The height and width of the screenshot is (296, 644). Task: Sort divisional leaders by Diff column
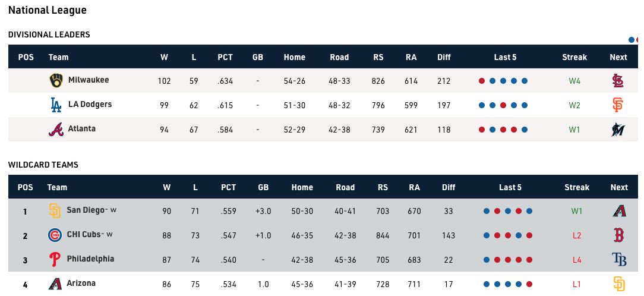click(444, 57)
